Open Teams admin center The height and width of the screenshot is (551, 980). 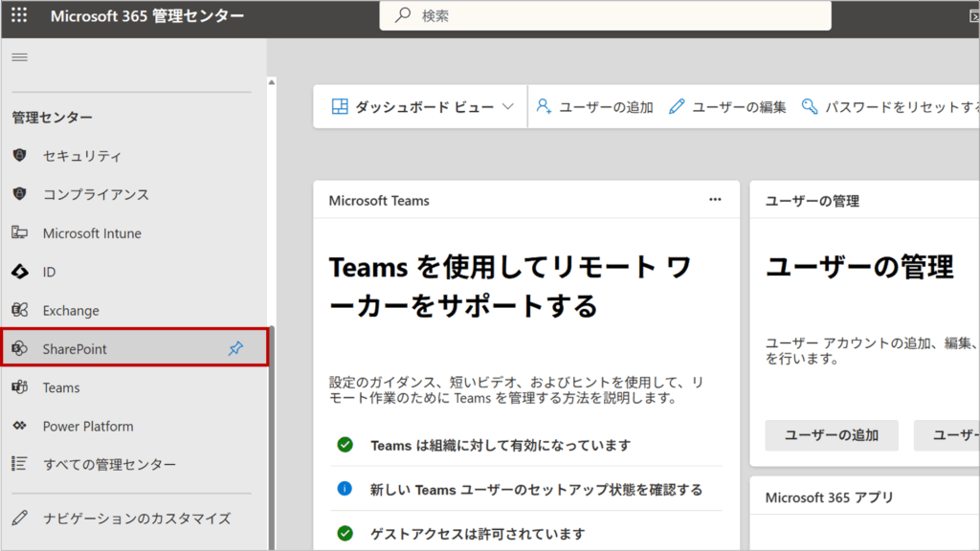point(61,388)
